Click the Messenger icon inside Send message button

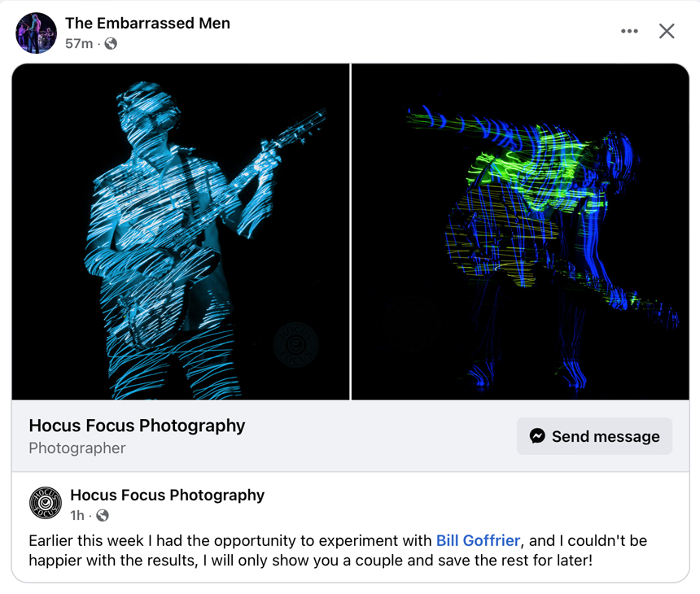click(x=538, y=436)
